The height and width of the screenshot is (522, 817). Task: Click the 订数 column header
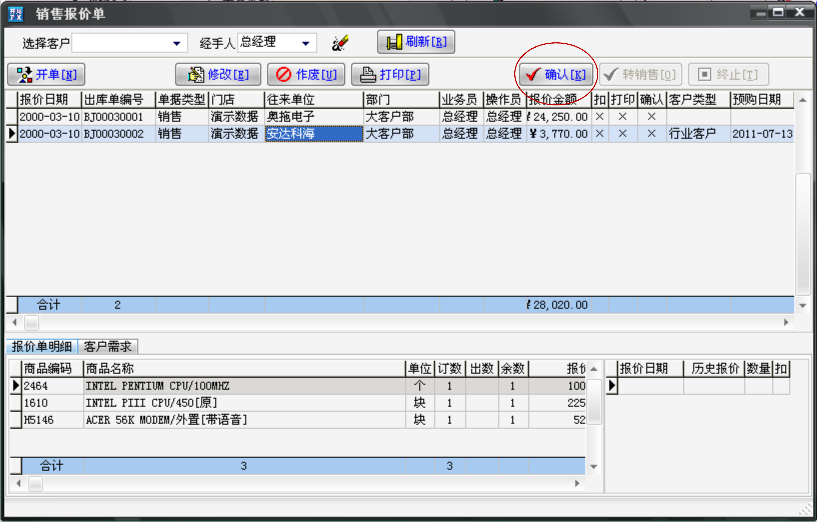pos(450,369)
